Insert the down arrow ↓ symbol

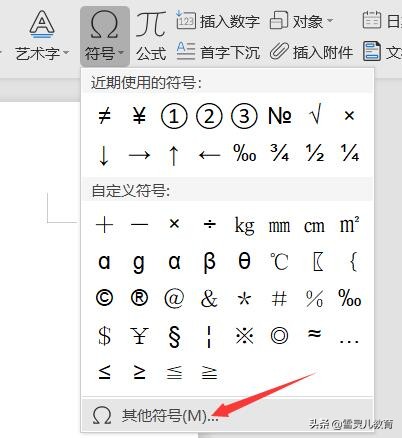point(104,155)
